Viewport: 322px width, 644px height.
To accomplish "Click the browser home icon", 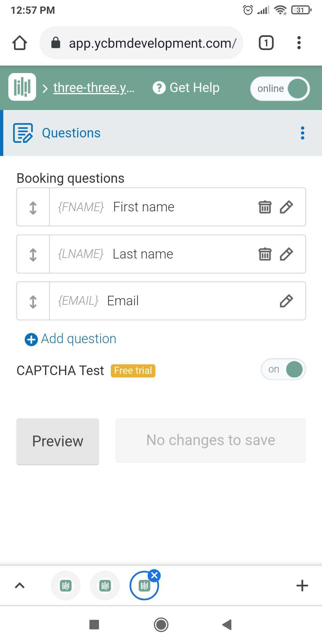I will pyautogui.click(x=20, y=43).
